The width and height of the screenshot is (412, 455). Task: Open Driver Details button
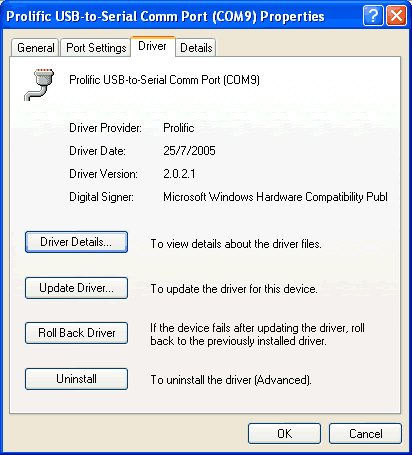point(76,242)
